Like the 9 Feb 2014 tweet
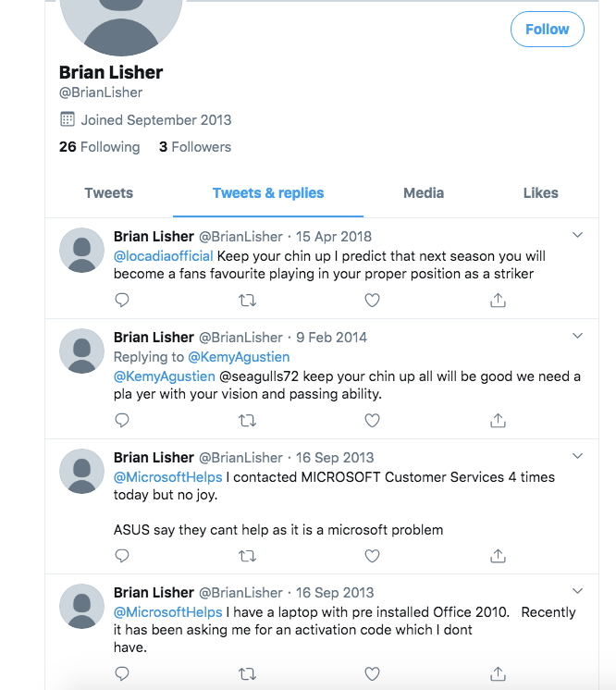The image size is (616, 690). [x=372, y=420]
